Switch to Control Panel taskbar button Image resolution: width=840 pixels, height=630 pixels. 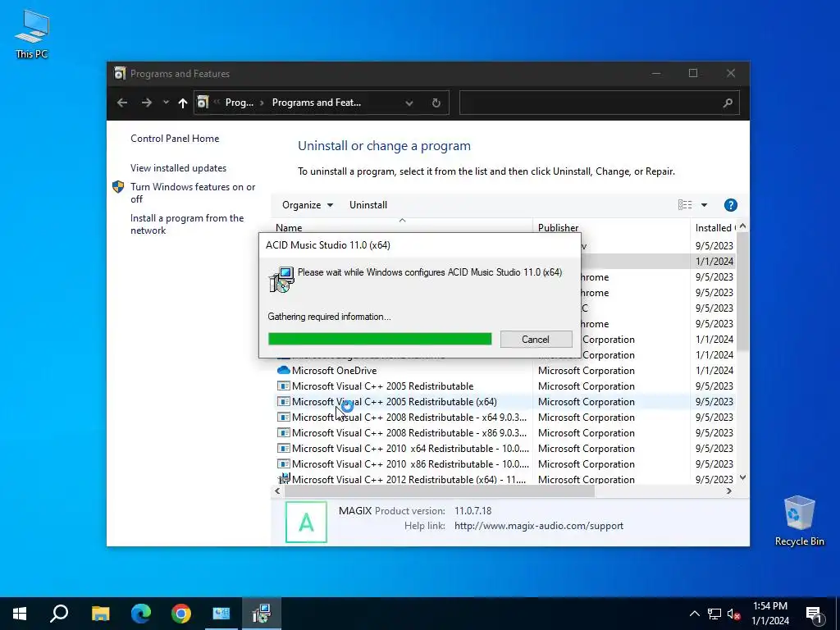click(x=221, y=614)
